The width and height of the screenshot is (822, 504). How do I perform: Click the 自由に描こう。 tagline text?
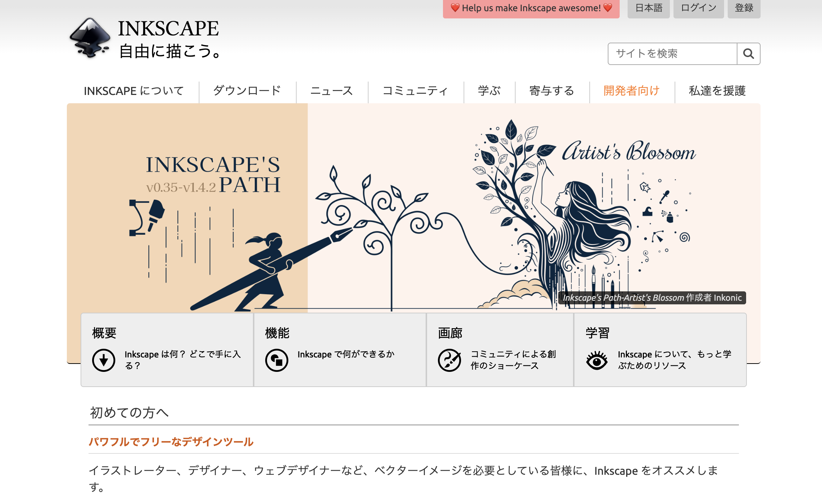(170, 51)
